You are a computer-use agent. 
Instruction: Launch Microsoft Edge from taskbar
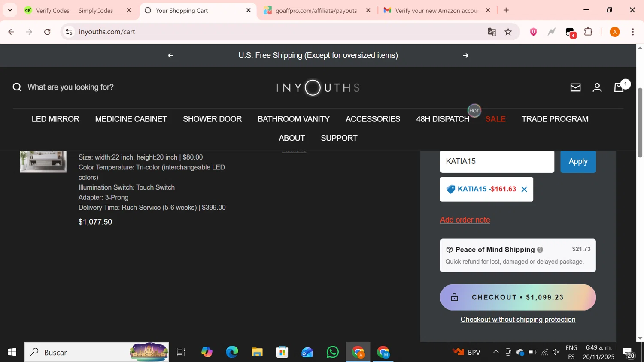point(232,352)
